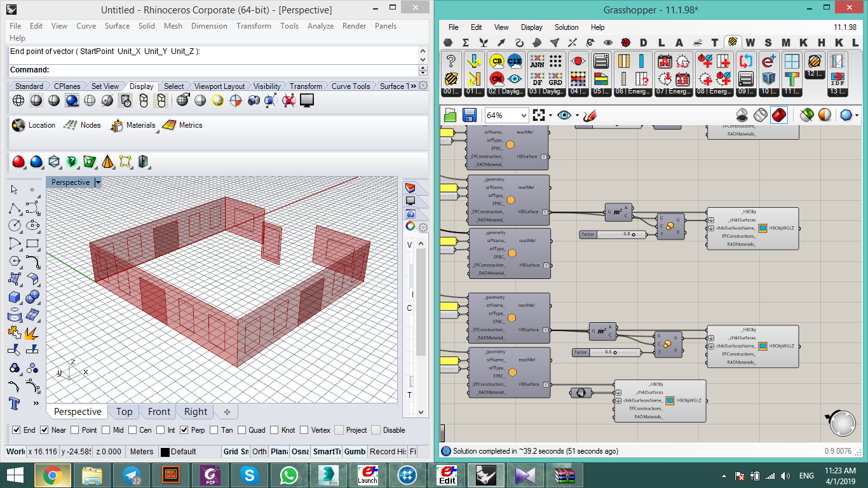Select the red shaded preview icon in Grasshopper
868x488 pixels.
point(779,115)
